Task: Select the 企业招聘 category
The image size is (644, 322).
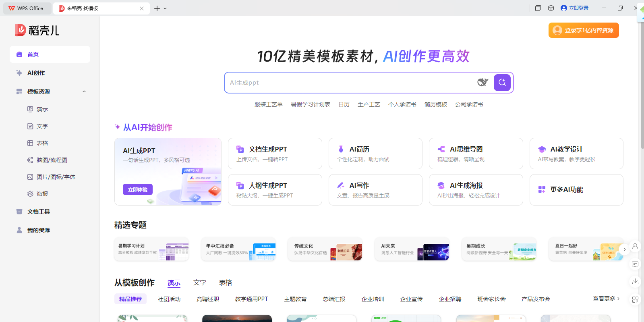Action: coord(450,299)
